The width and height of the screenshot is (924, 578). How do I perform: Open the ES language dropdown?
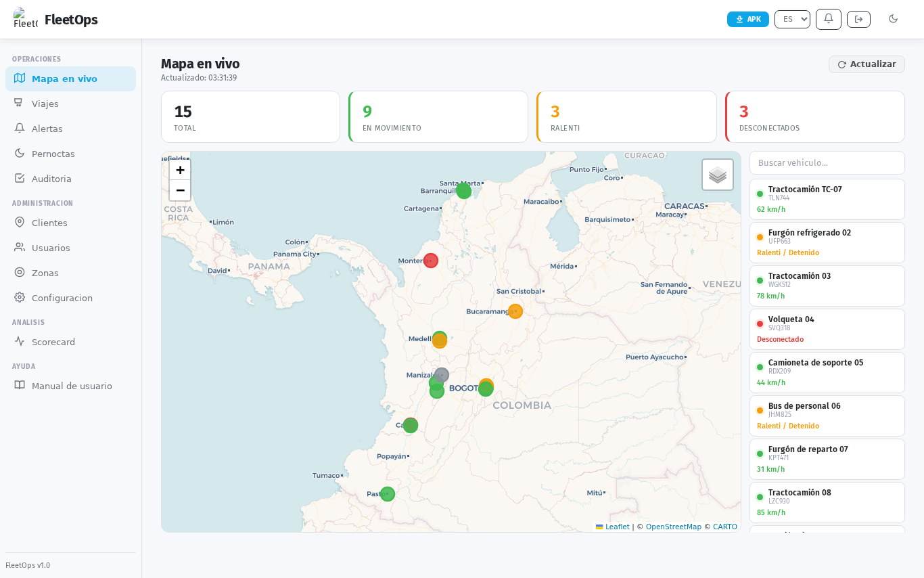pyautogui.click(x=792, y=19)
